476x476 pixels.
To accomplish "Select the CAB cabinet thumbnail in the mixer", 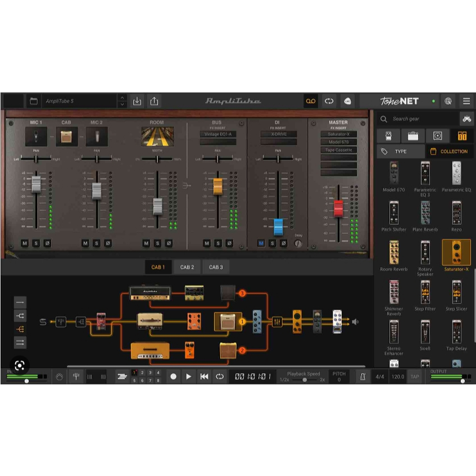I will (67, 137).
